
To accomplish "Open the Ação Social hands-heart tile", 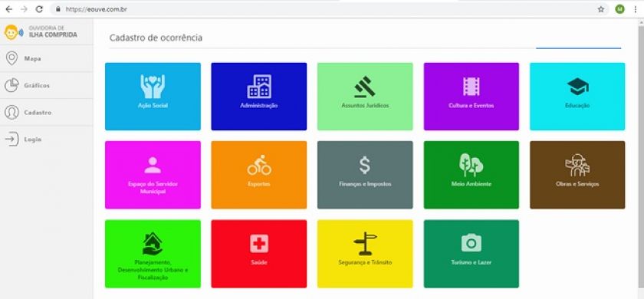I will (153, 97).
